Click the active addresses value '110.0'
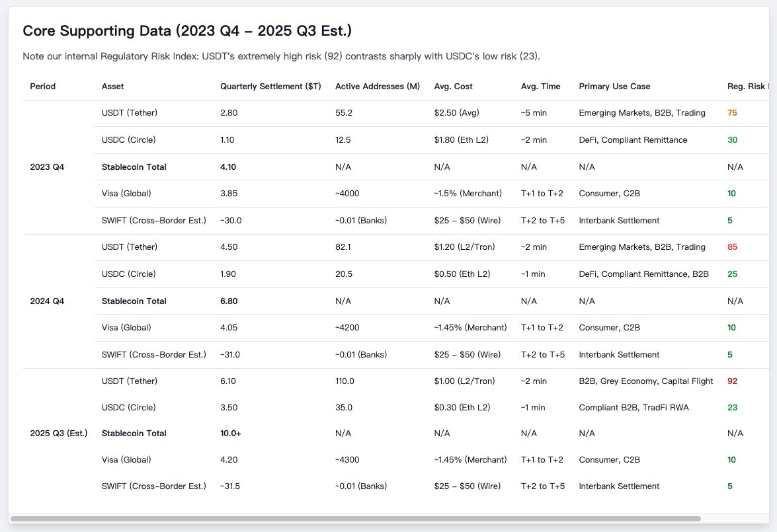The height and width of the screenshot is (532, 777). 345,381
